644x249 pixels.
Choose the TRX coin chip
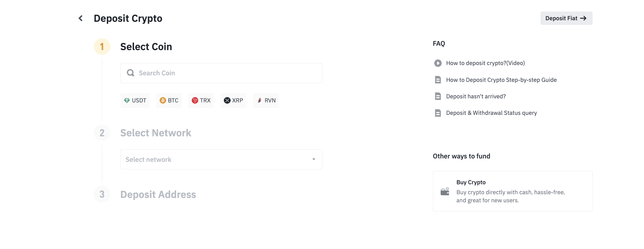click(201, 101)
